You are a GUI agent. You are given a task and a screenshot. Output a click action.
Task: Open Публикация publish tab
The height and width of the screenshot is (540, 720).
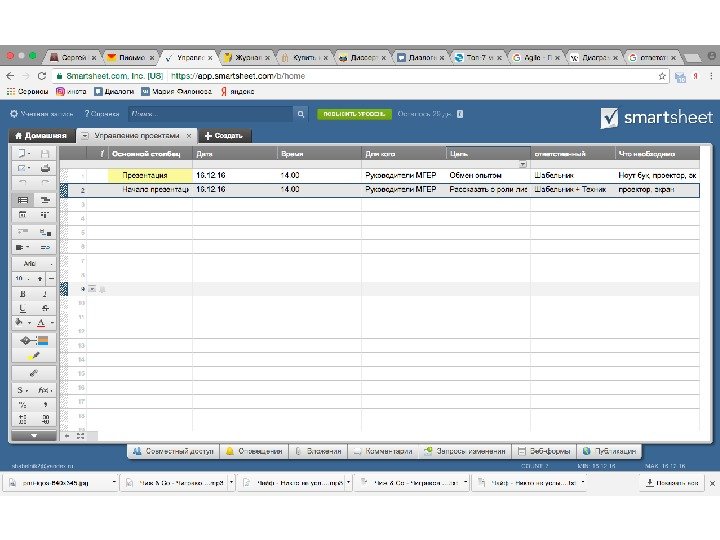(609, 451)
